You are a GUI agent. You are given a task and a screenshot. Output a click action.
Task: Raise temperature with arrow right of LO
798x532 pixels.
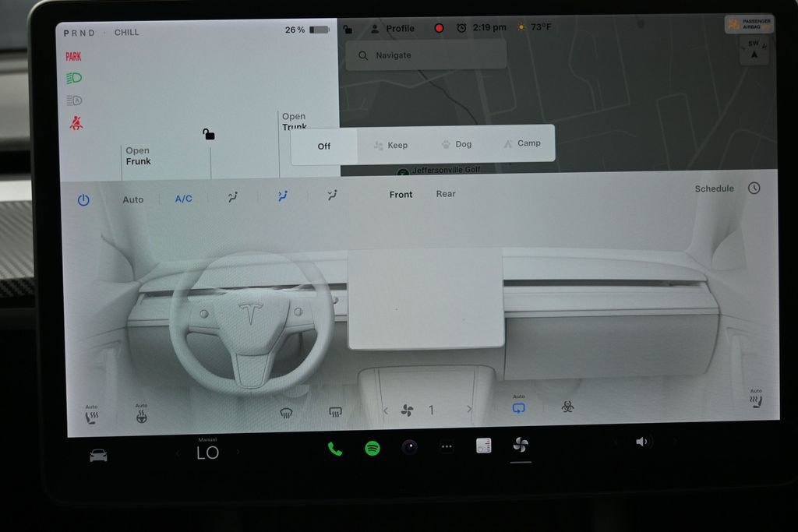(x=238, y=452)
